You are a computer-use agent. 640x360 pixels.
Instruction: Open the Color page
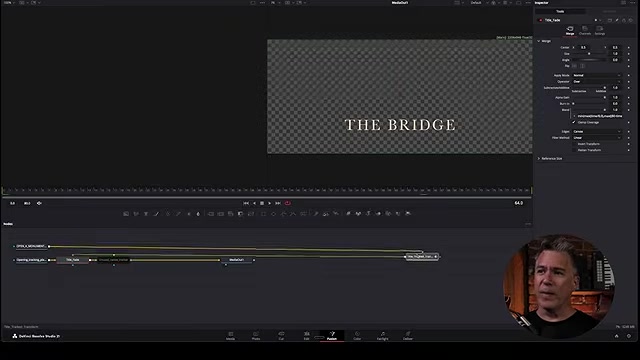tap(357, 336)
